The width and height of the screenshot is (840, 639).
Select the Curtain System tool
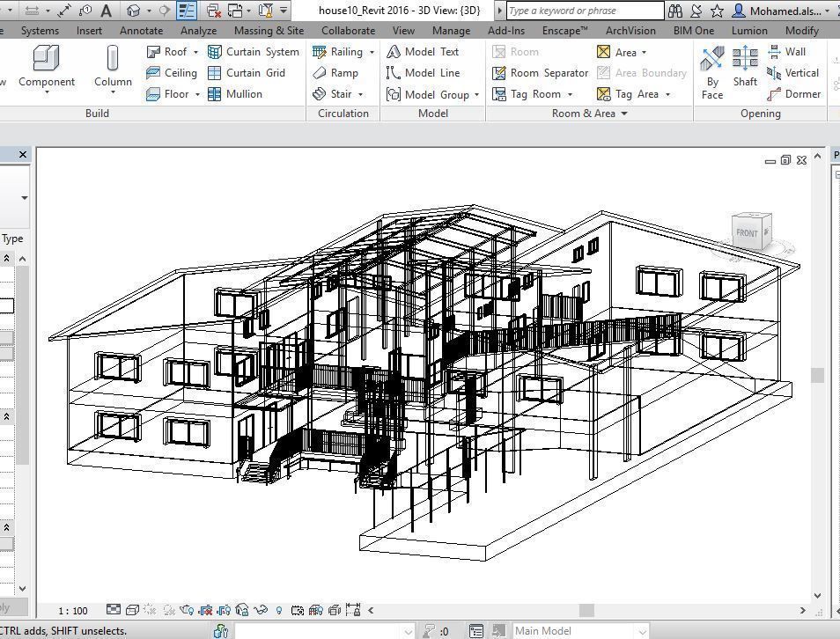254,52
